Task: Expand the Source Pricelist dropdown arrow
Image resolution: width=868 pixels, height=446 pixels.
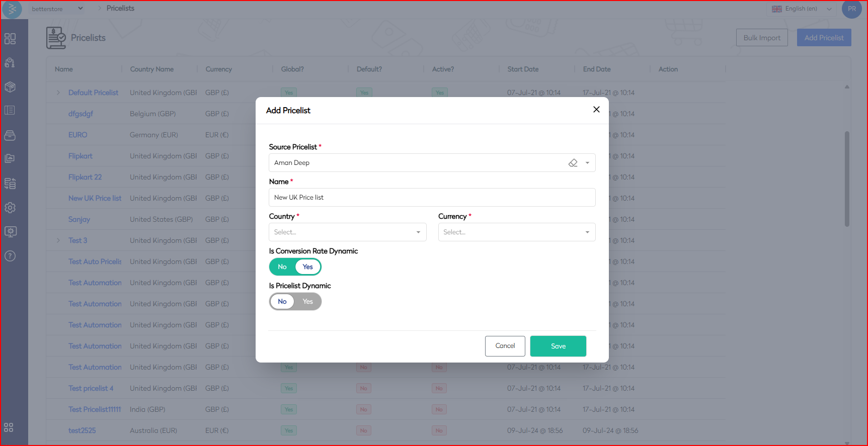Action: coord(587,163)
